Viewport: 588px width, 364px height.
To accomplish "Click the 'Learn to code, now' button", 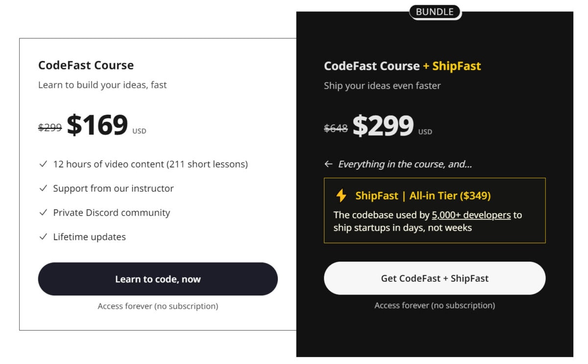I will click(x=158, y=279).
